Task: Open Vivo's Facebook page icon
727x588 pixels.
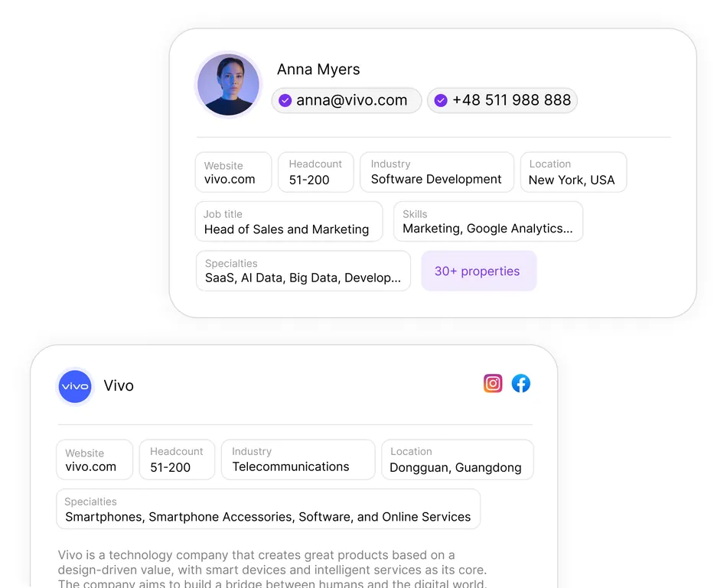Action: coord(520,383)
